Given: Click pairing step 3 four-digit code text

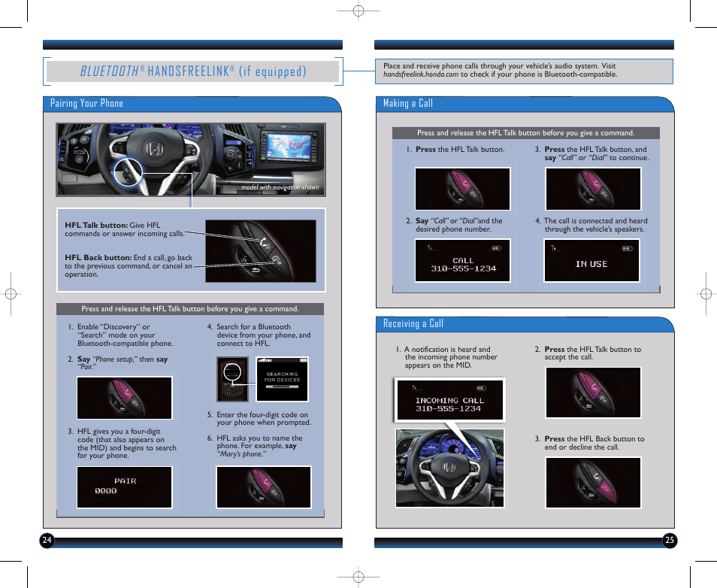Looking at the screenshot, I should point(122,444).
